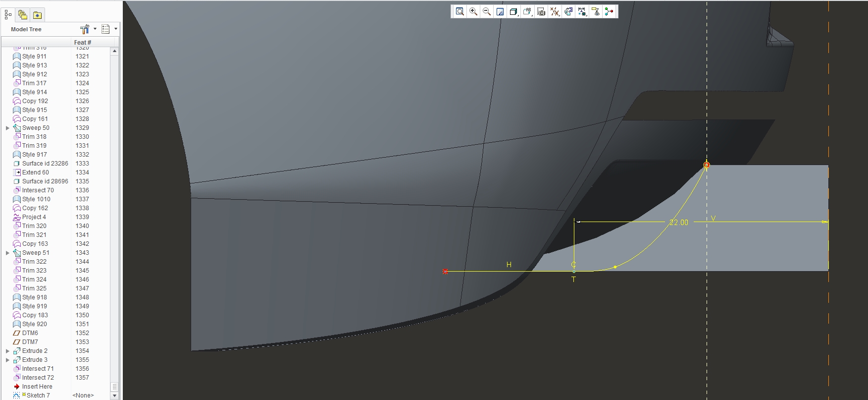Open the show list dropdown arrow
The height and width of the screenshot is (400, 868).
116,29
